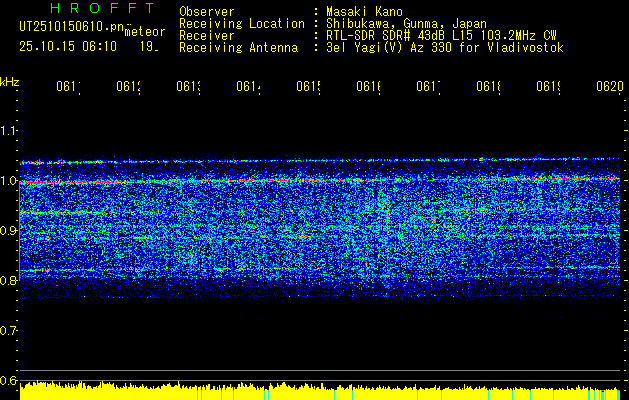Click the yellow signal level graph
Image resolution: width=629 pixels, height=400 pixels.
click(320, 391)
